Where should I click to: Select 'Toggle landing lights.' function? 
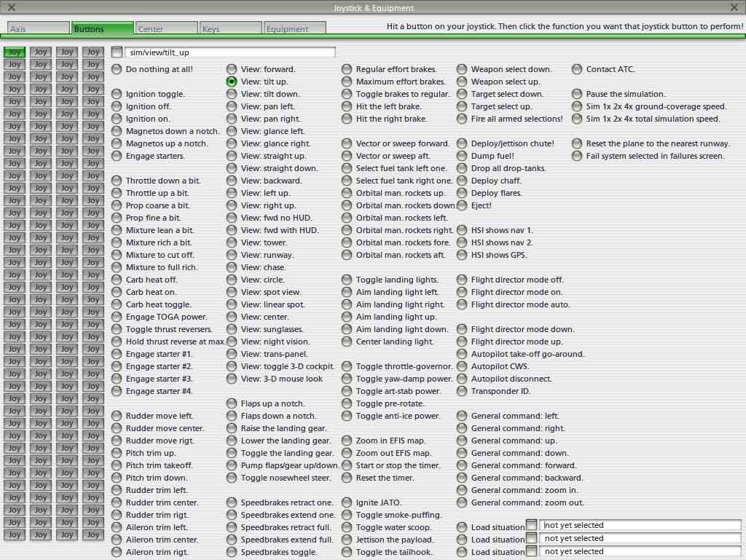pos(347,280)
